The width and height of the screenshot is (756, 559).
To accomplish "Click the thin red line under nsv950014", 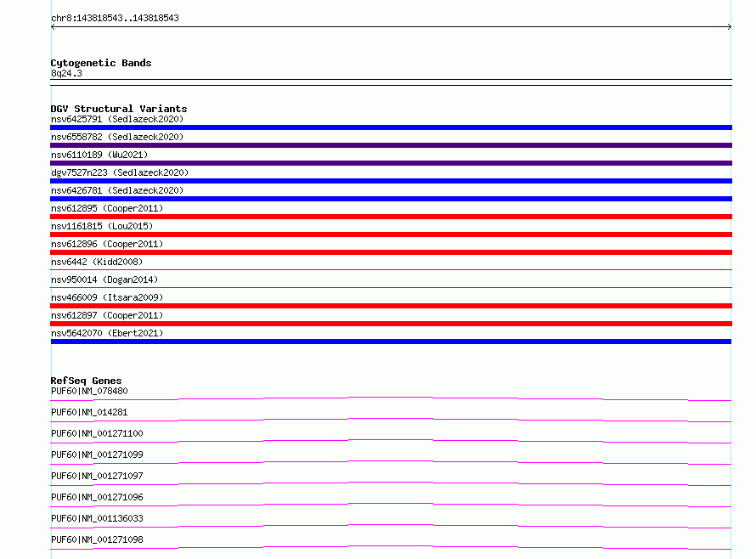I will click(x=391, y=287).
